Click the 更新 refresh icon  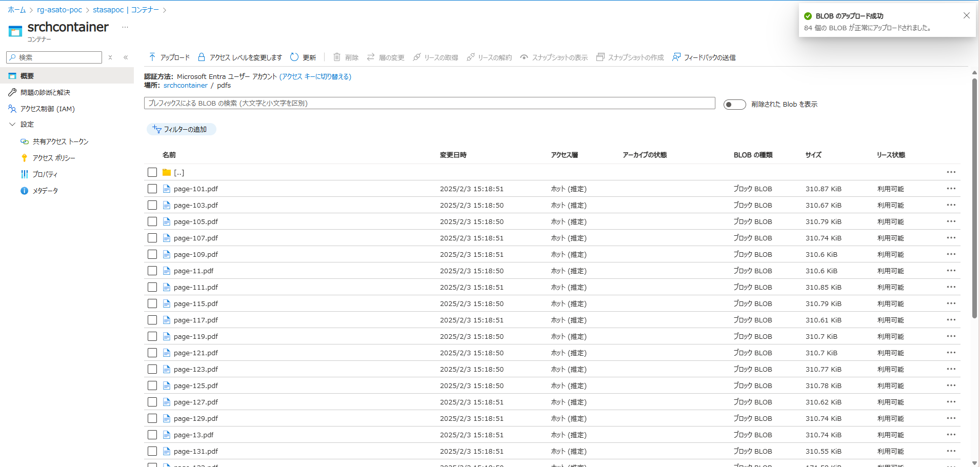point(303,57)
